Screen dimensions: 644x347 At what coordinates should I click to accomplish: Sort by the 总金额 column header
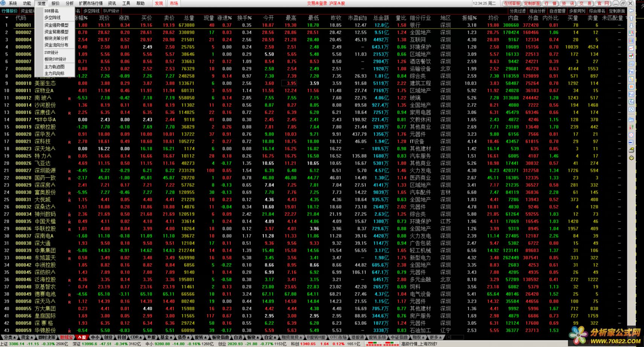381,18
